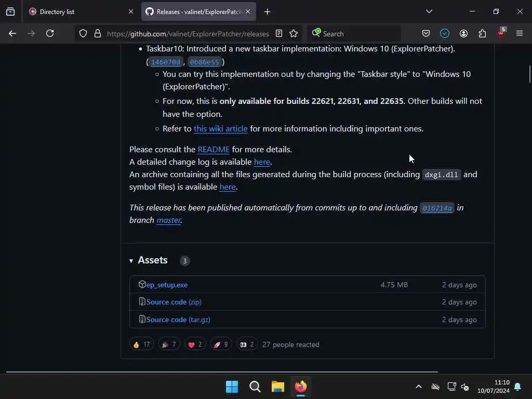Screen dimensions: 532x399
Task: Collapse the Assets section triangle
Action: click(131, 261)
